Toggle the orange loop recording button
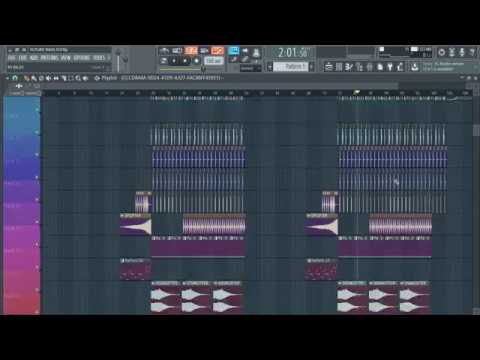This screenshot has width=480, height=360. (217, 51)
